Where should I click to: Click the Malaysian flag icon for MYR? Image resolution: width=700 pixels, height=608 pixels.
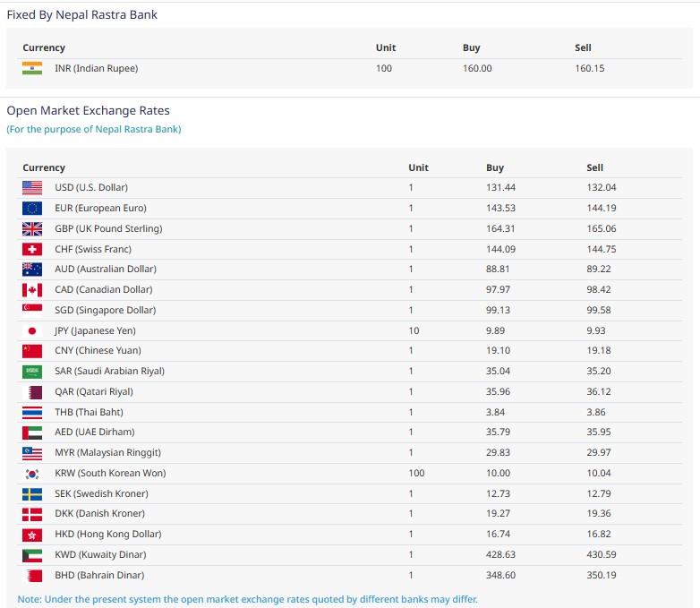(32, 452)
